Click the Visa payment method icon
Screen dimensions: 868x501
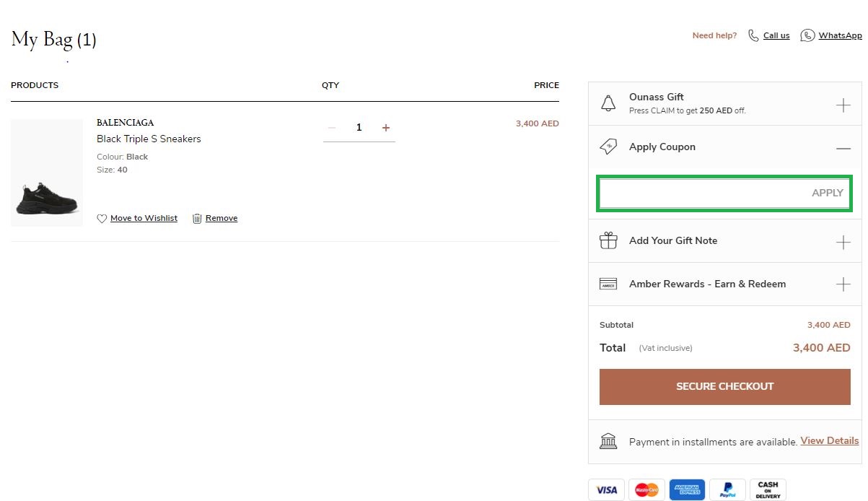click(x=606, y=489)
